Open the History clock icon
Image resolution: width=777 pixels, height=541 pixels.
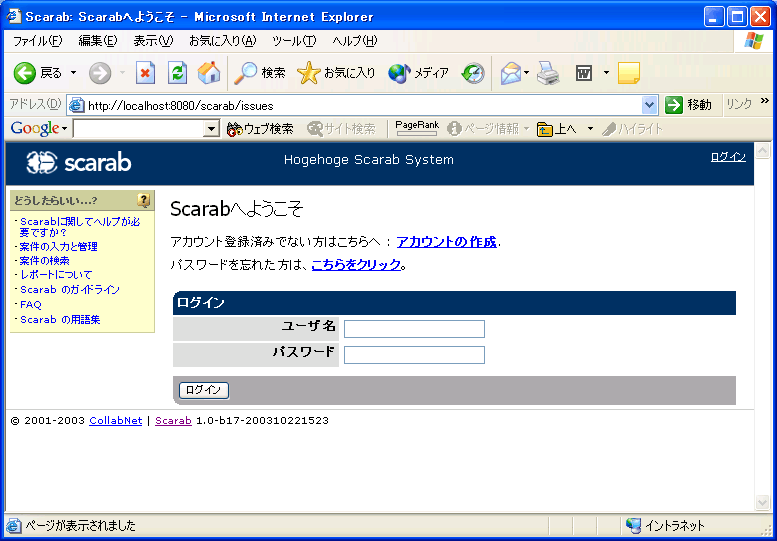tap(473, 73)
